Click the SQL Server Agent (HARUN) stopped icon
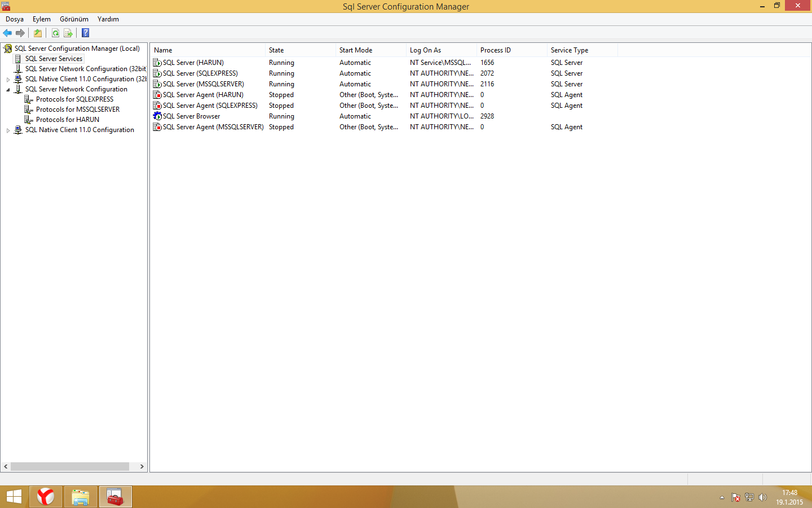The width and height of the screenshot is (812, 508). pos(157,95)
